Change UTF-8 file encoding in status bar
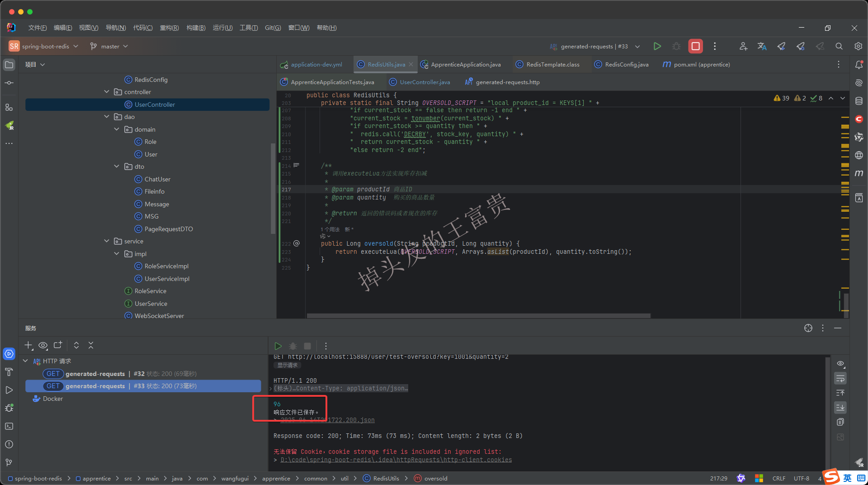 [801, 478]
